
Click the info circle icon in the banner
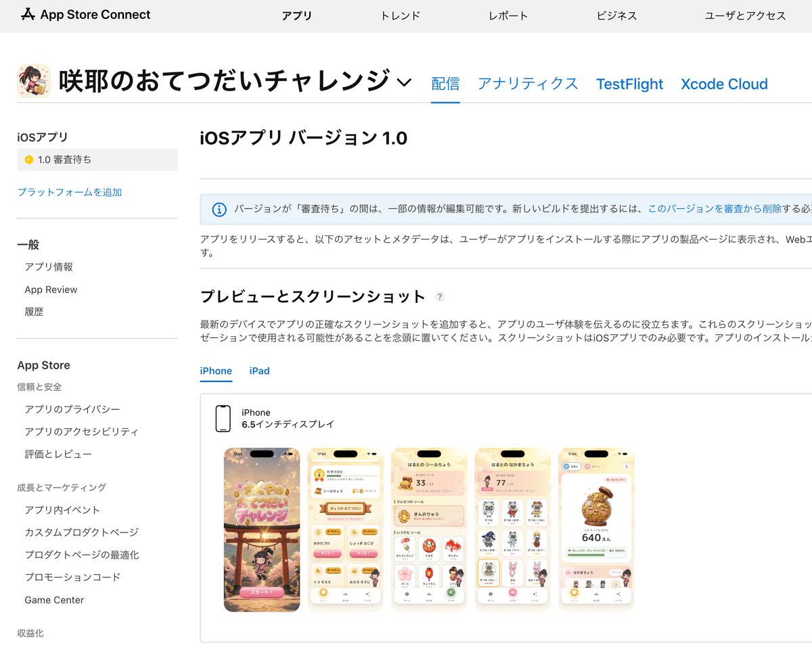coord(219,210)
